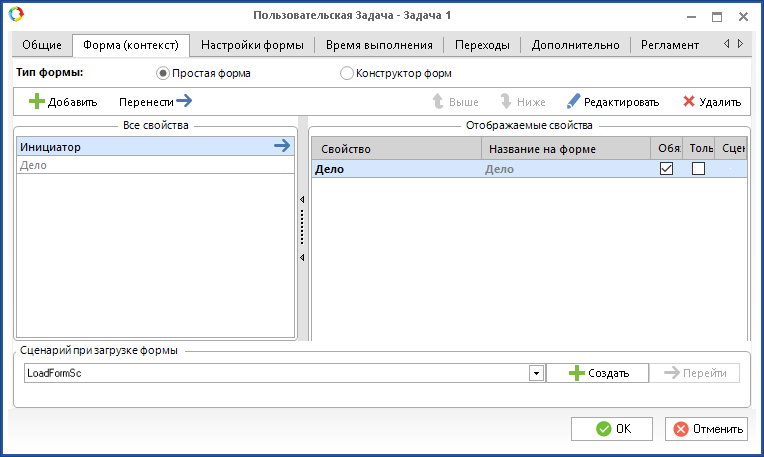Click the blue arrow in Инициатор row
The width and height of the screenshot is (764, 457).
tap(282, 147)
